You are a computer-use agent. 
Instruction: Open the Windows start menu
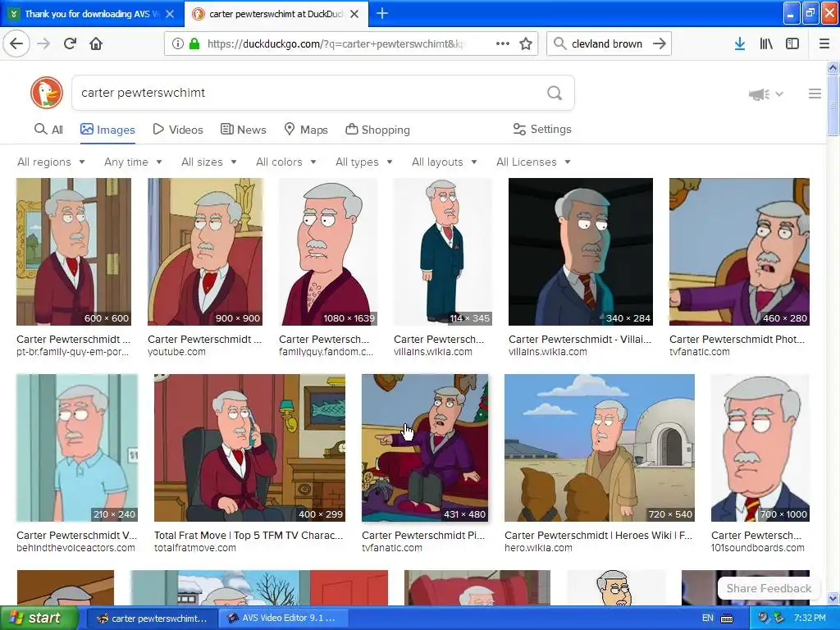click(x=38, y=618)
